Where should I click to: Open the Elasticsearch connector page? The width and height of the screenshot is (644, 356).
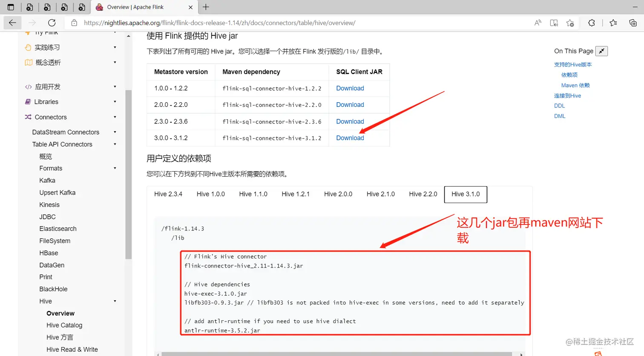pyautogui.click(x=58, y=229)
